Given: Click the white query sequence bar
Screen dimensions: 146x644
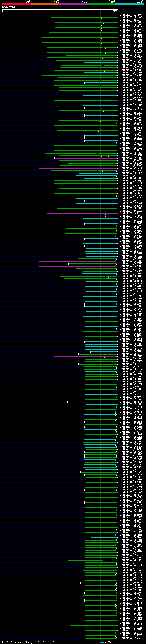Looking at the screenshot, I should (x=60, y=9).
